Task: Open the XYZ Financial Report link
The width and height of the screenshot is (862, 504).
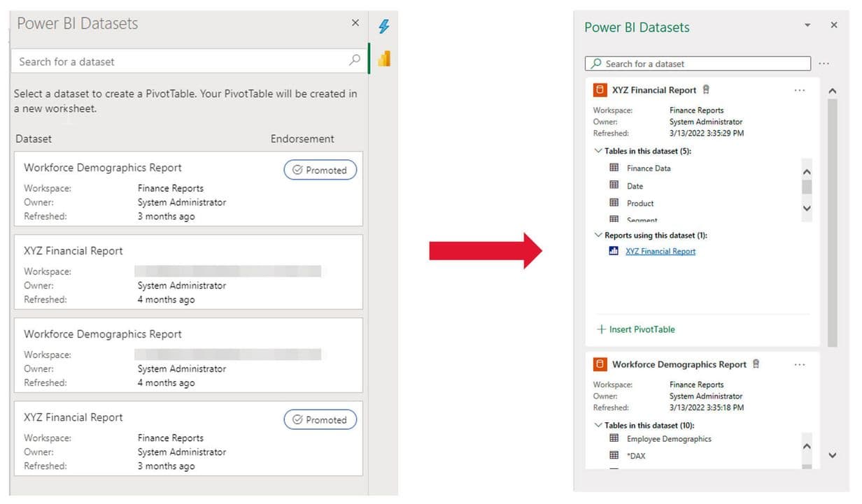Action: point(660,252)
